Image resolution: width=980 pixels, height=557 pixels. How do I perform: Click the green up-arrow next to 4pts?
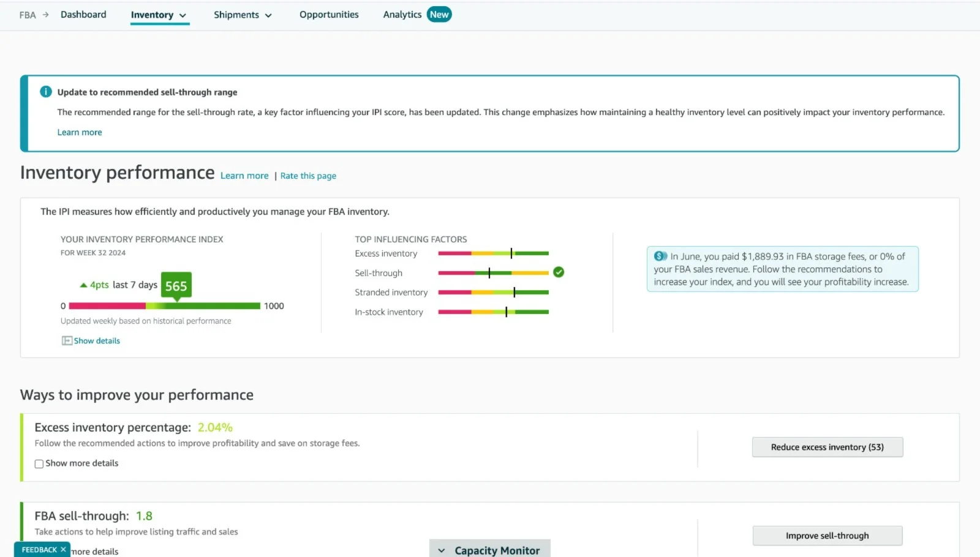click(83, 285)
